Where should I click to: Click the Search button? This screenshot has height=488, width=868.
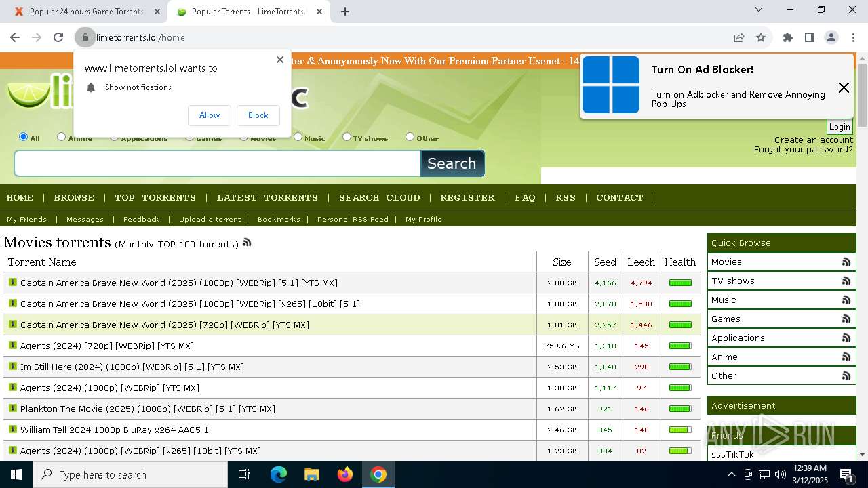tap(452, 163)
